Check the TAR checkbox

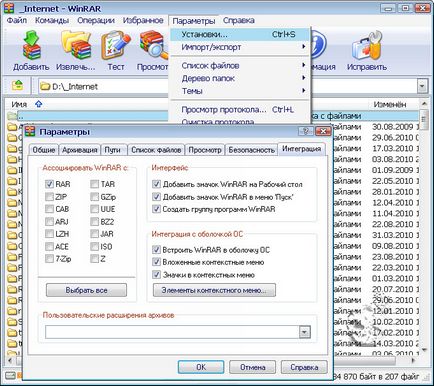[x=95, y=184]
